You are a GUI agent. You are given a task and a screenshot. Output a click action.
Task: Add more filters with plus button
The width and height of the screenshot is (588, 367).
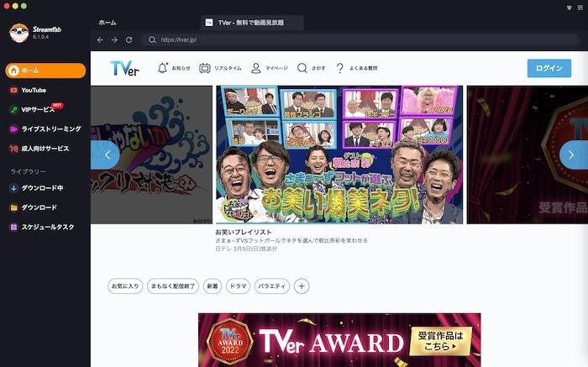[x=302, y=286]
